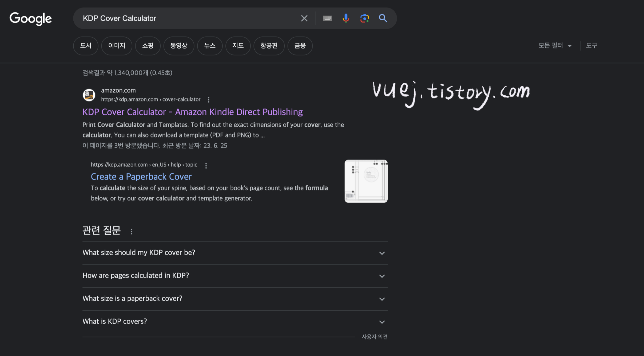Open KDP Cover Calculator Amazon link
644x356 pixels.
pos(192,112)
